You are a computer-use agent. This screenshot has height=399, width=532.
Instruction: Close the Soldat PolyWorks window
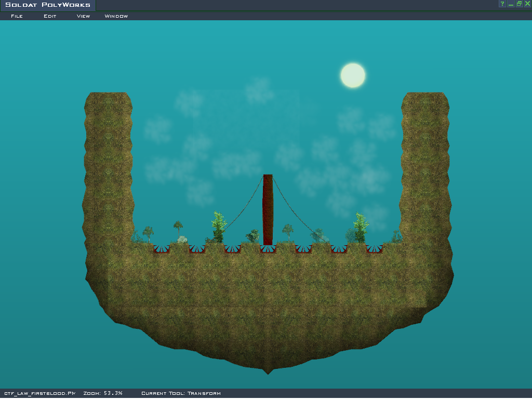click(527, 4)
